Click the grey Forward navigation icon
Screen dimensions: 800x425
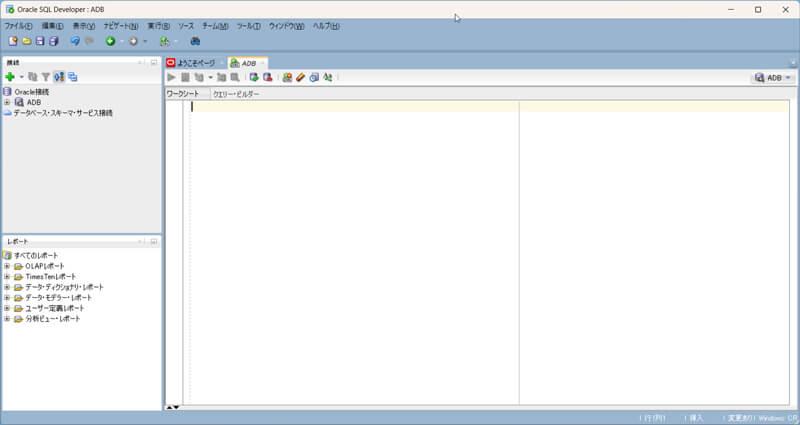pyautogui.click(x=134, y=41)
